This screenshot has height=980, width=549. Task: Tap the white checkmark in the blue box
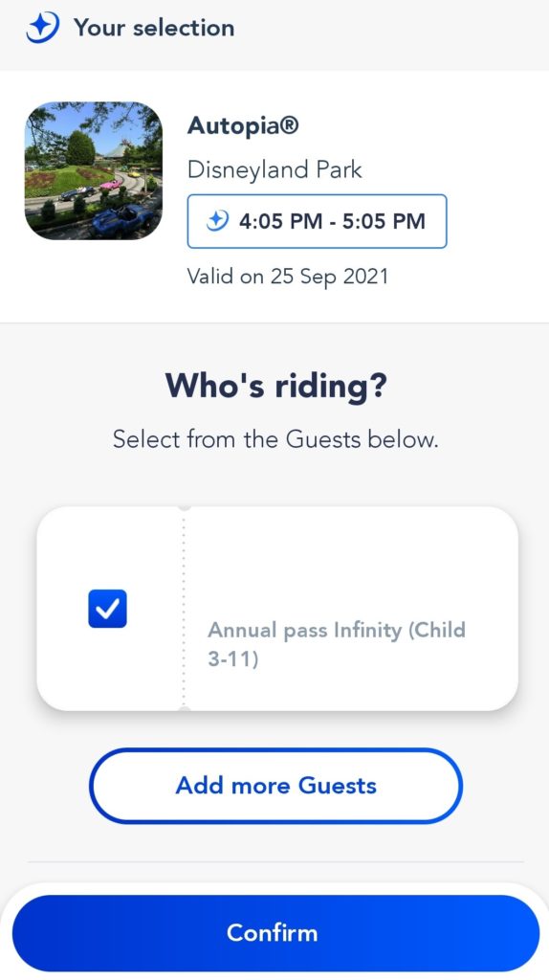107,608
